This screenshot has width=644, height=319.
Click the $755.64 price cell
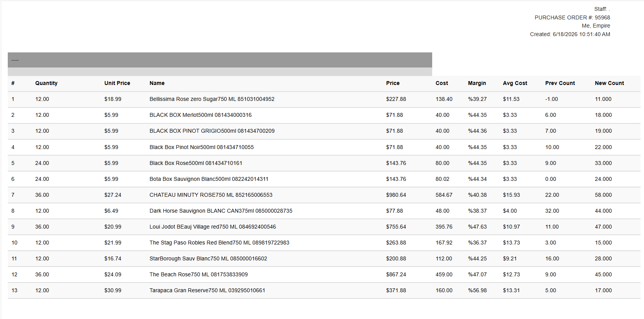[396, 227]
